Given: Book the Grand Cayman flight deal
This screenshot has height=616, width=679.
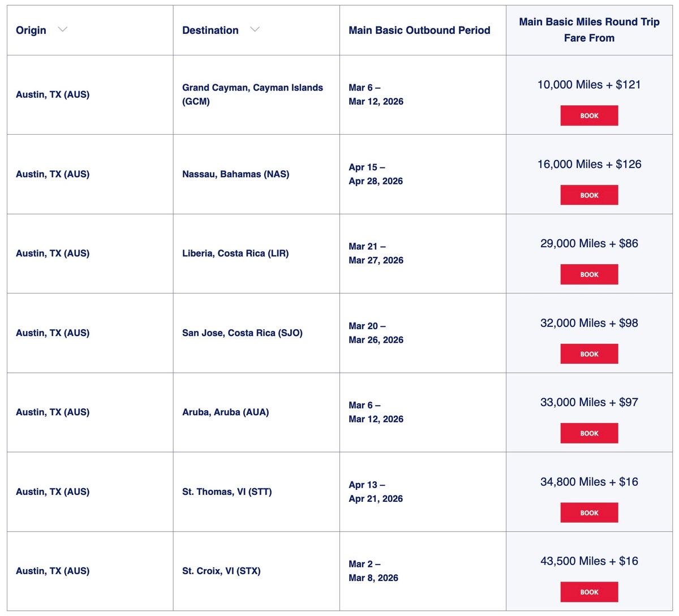Looking at the screenshot, I should tap(589, 115).
